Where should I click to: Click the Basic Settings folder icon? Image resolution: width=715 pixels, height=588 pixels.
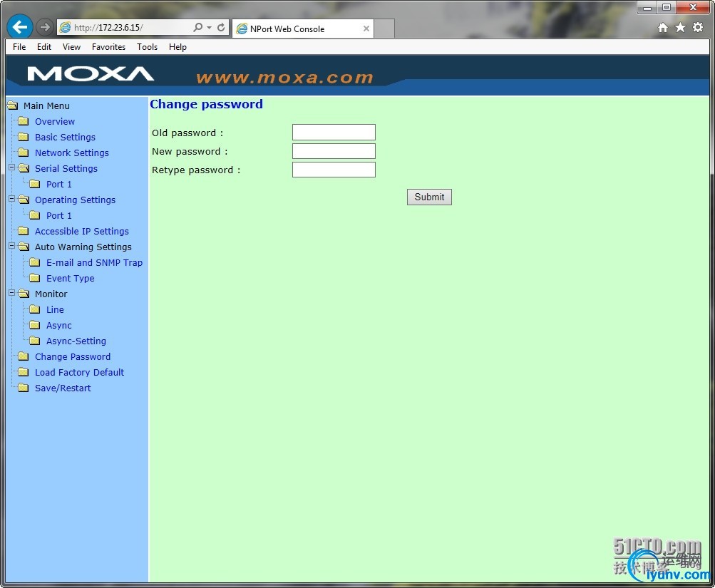click(24, 137)
